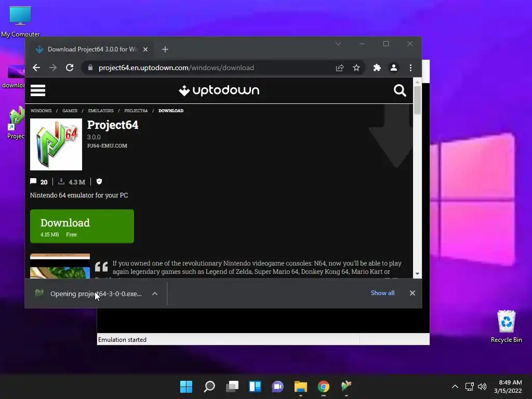Click the volume speaker tray icon
This screenshot has width=532, height=399.
(x=482, y=387)
